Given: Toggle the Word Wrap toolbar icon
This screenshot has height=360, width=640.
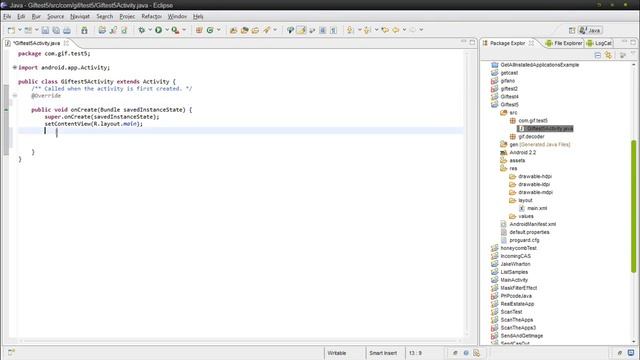Looking at the screenshot, I should click(x=312, y=30).
